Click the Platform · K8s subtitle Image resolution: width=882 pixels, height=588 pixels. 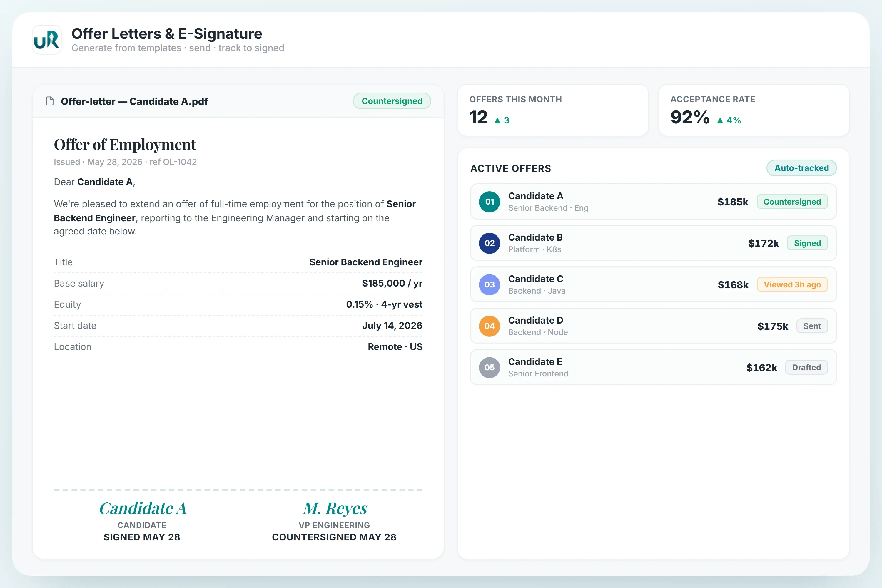pyautogui.click(x=534, y=249)
